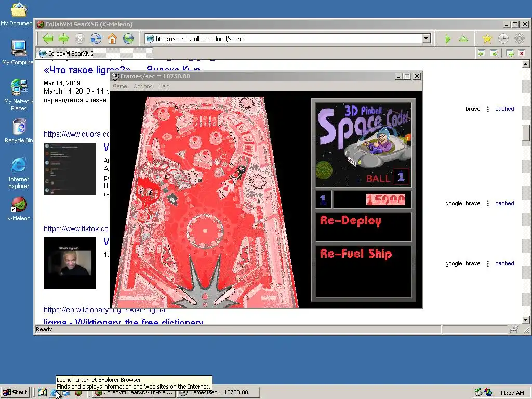532x399 pixels.
Task: Click the page scrollbar up arrow
Action: 526,64
